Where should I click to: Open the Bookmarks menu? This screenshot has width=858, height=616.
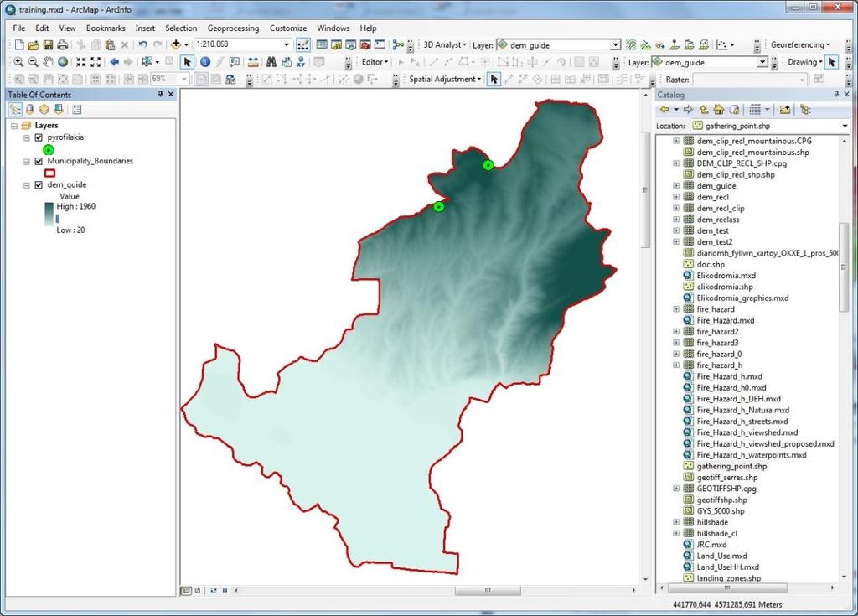[x=106, y=28]
